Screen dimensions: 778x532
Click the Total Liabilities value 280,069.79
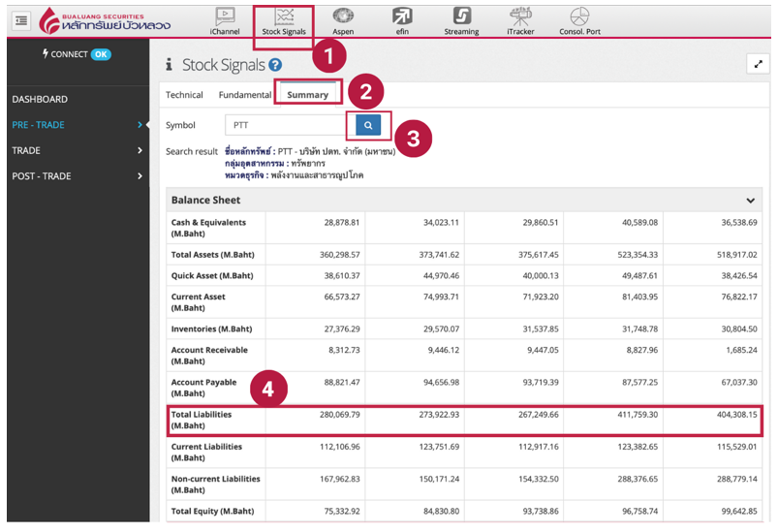click(x=340, y=415)
